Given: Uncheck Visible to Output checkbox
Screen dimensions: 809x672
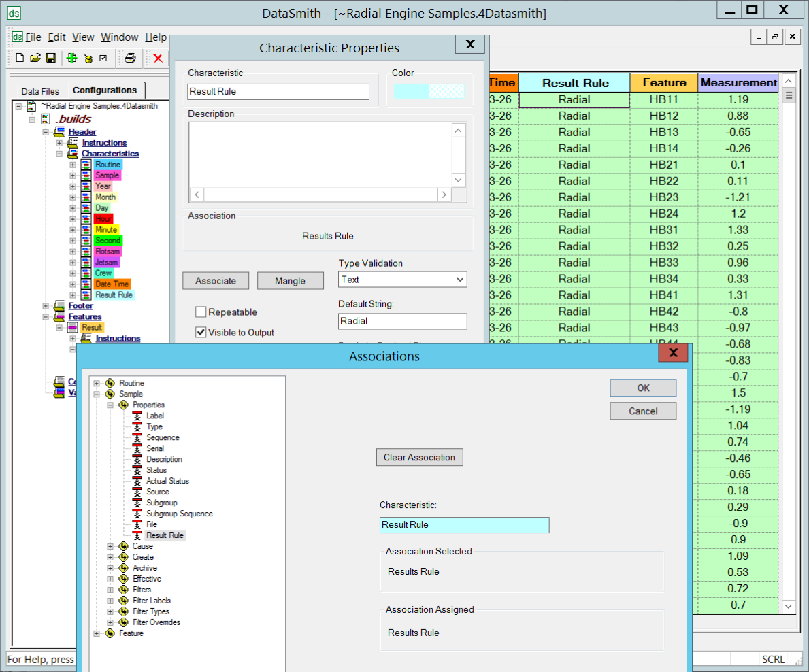Looking at the screenshot, I should [x=201, y=333].
